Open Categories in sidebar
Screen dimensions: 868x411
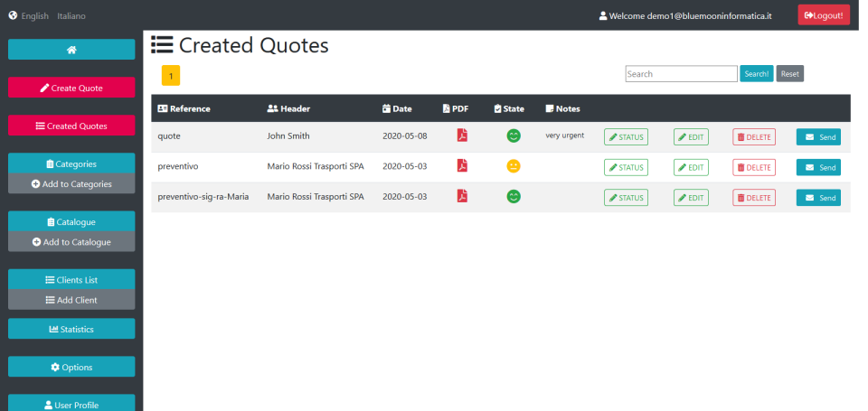pos(71,163)
